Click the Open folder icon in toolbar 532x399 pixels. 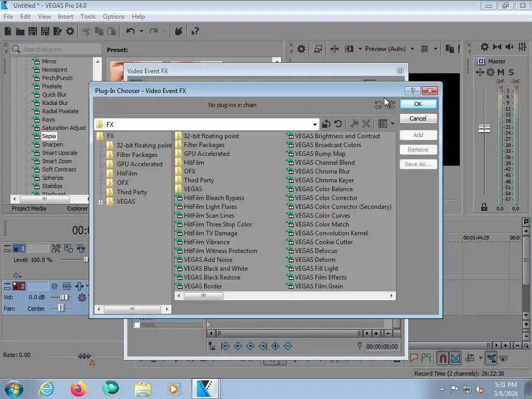coord(20,32)
